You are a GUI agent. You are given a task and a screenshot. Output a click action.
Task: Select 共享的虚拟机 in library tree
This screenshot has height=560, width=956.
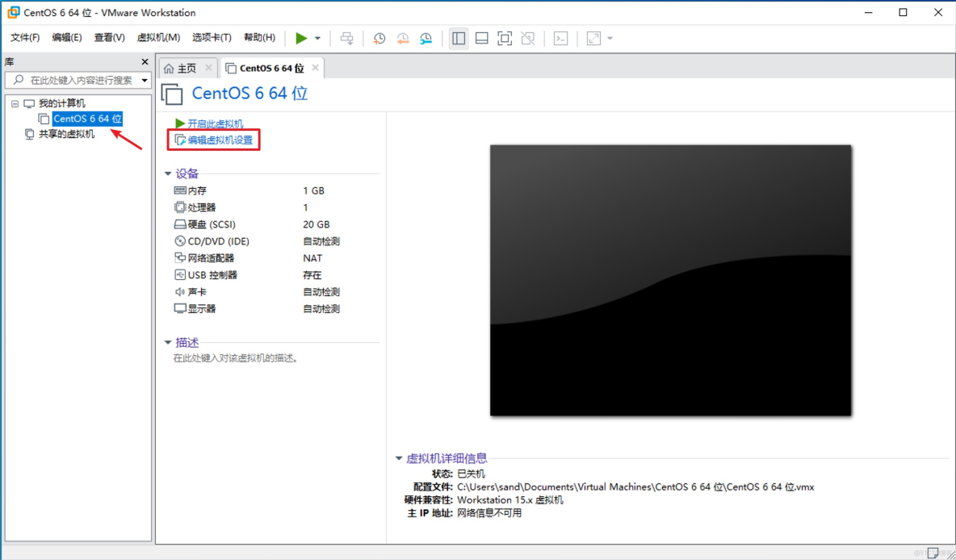[x=66, y=134]
